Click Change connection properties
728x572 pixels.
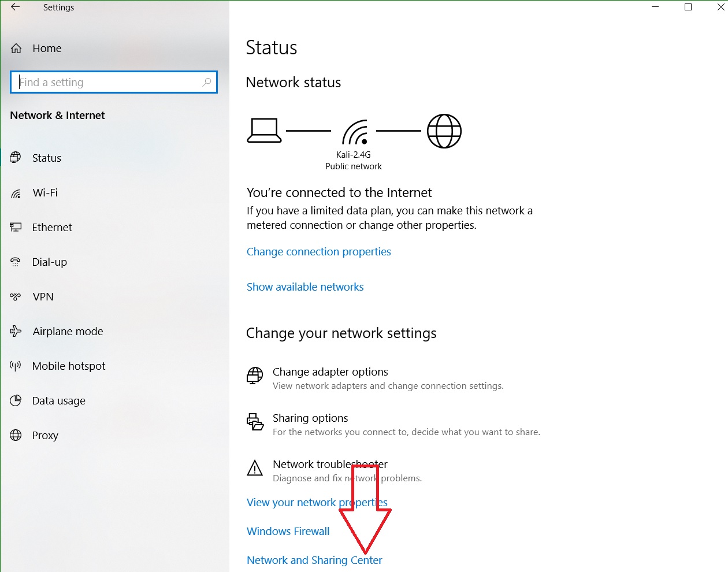318,251
